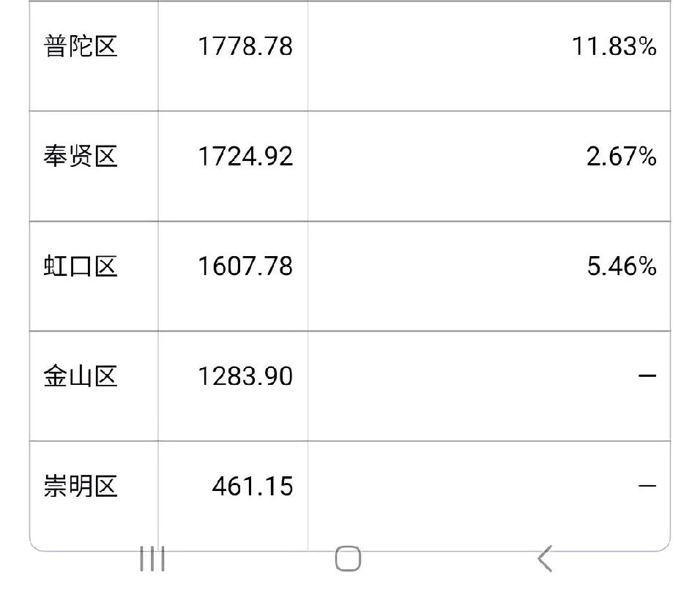Click the value 1607.78
This screenshot has height=600, width=700.
pyautogui.click(x=245, y=266)
